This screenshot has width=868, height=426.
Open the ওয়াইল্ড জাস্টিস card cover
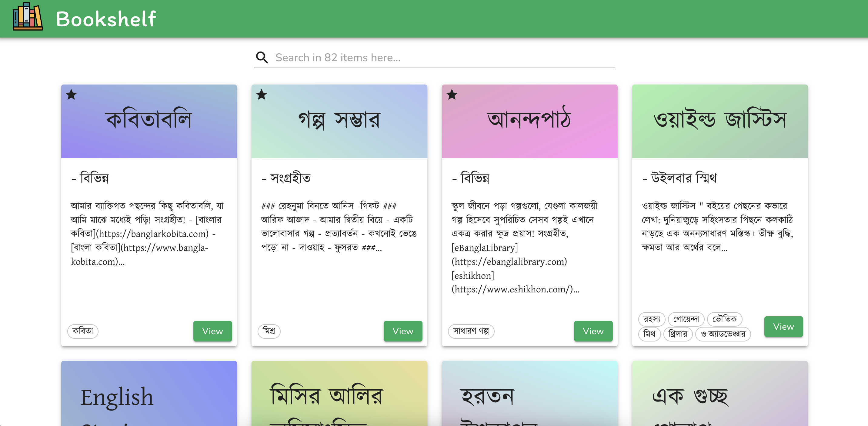[720, 121]
